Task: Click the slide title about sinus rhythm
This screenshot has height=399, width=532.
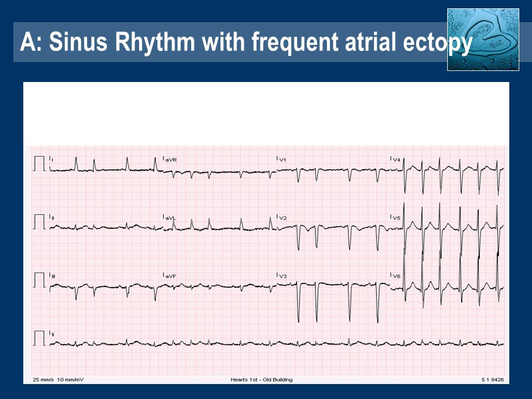Action: [246, 43]
